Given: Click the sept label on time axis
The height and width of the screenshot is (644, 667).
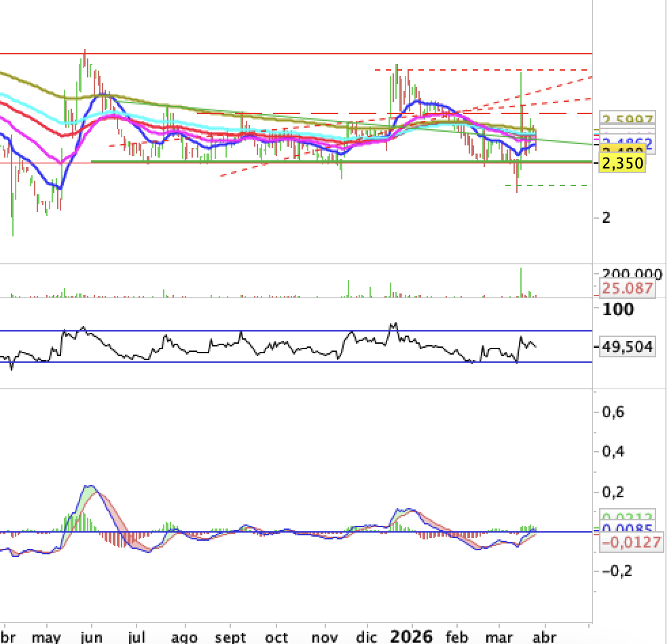Looking at the screenshot, I should (x=230, y=637).
